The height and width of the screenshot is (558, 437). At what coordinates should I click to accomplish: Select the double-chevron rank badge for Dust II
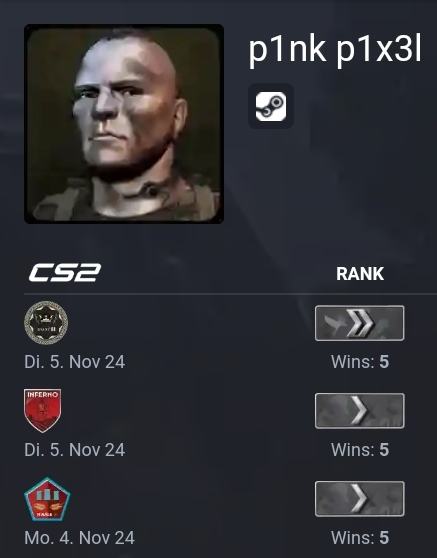360,323
